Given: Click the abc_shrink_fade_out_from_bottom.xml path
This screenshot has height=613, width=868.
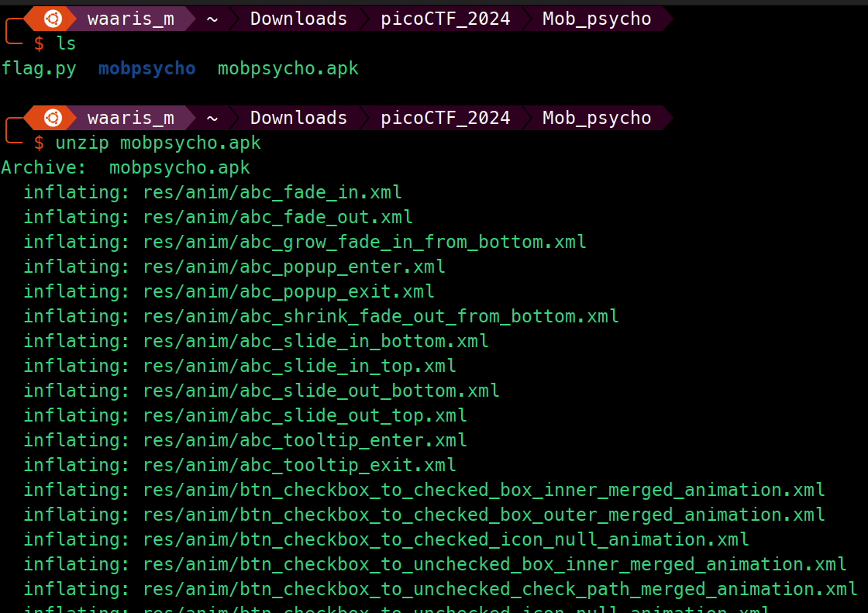Looking at the screenshot, I should click(381, 316).
